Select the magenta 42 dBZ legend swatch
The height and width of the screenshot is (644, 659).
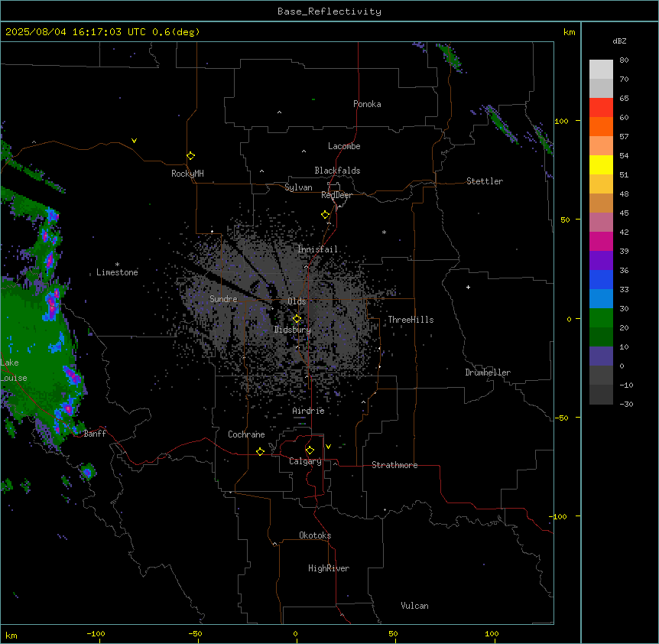tap(601, 241)
